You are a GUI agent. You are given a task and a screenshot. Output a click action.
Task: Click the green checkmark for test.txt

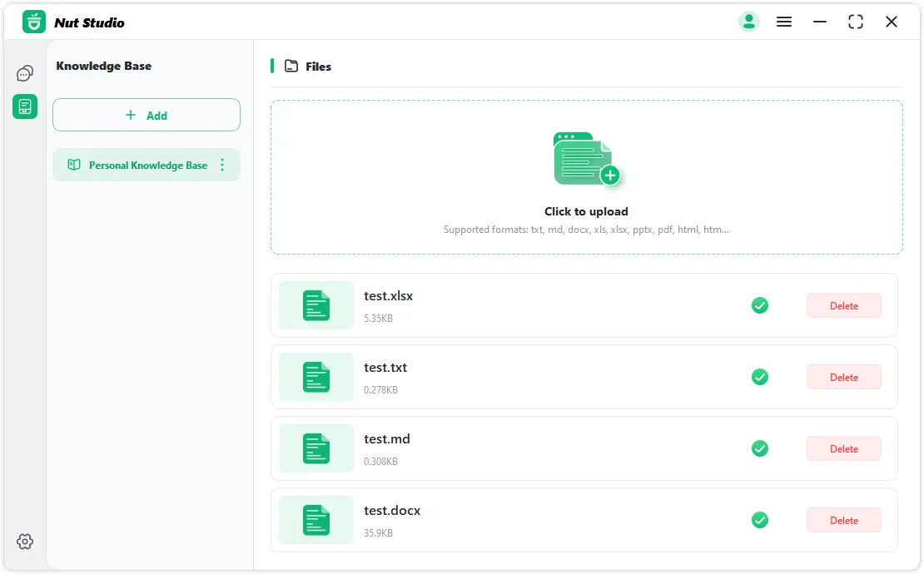point(760,377)
